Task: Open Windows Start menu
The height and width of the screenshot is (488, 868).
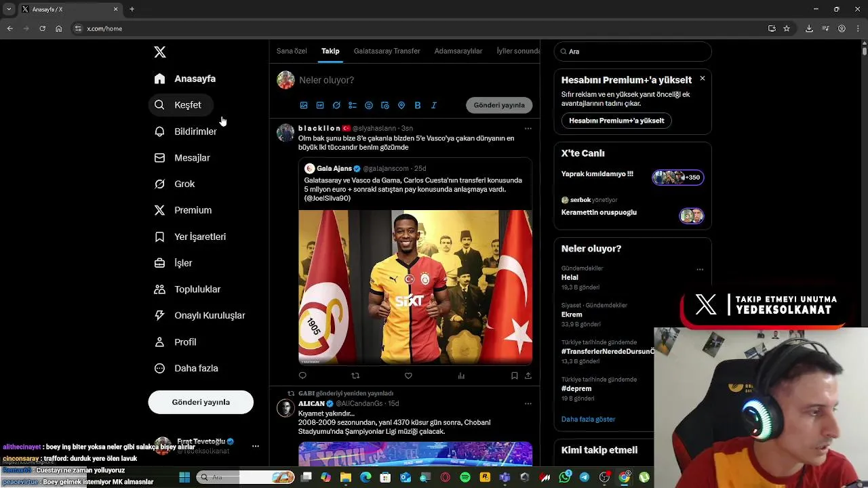Action: 184,477
